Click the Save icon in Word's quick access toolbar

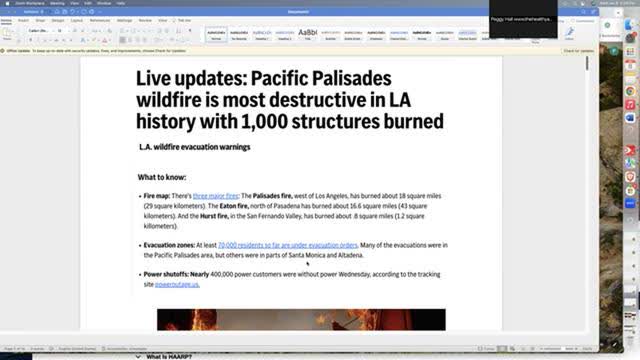point(64,12)
